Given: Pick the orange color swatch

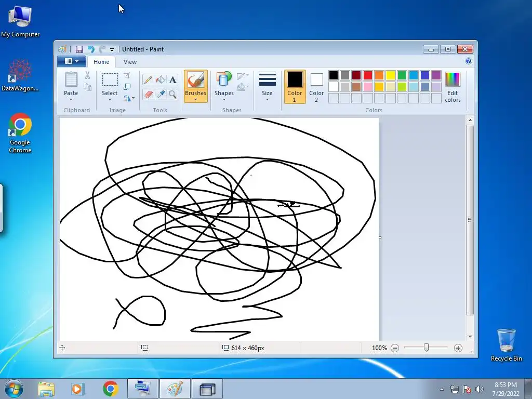Looking at the screenshot, I should click(x=379, y=75).
